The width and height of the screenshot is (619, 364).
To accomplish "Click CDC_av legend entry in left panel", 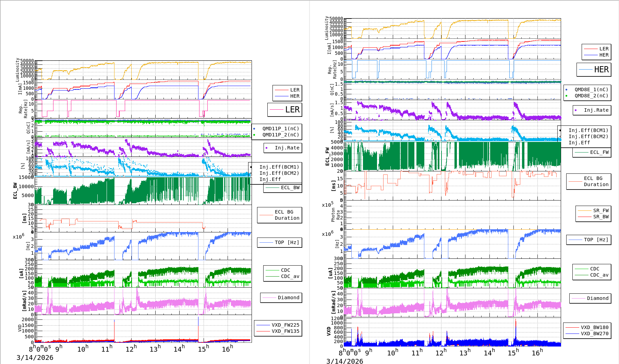I will click(290, 276).
